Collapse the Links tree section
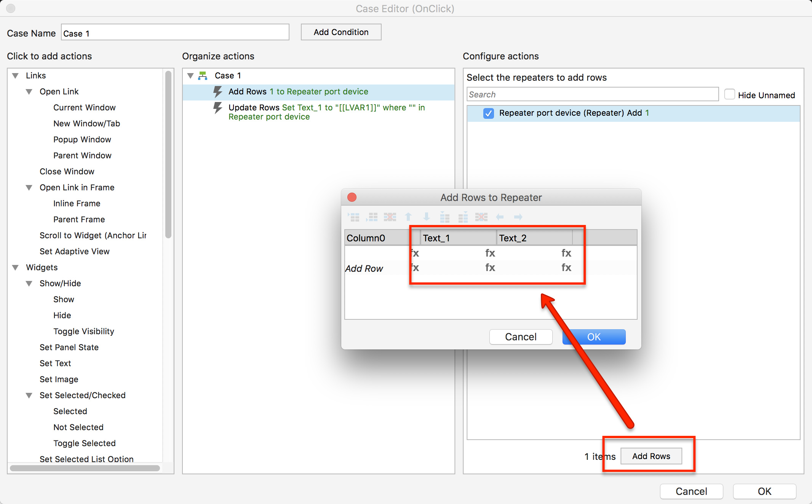 [x=16, y=76]
